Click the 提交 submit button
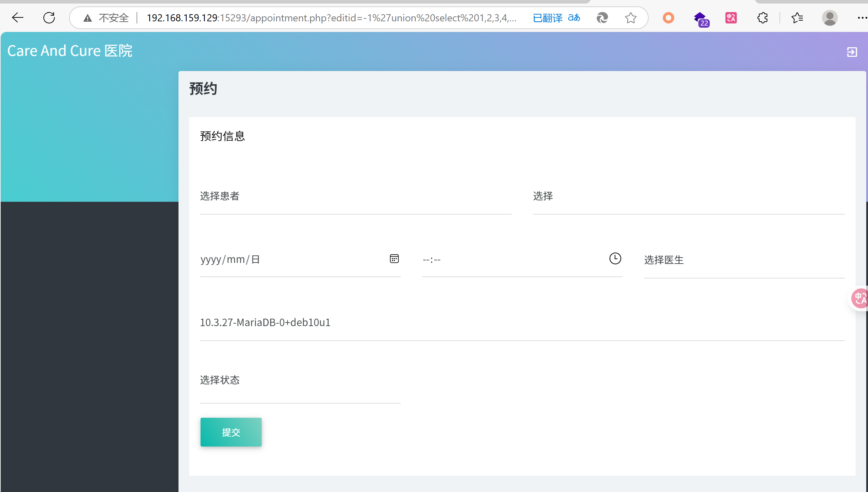This screenshot has width=868, height=492. coord(231,432)
